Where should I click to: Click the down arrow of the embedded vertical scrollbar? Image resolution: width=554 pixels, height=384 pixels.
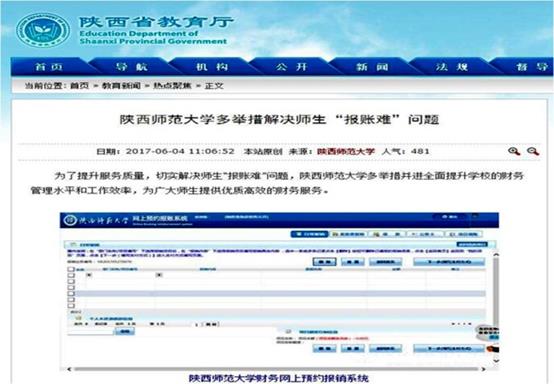pos(496,361)
